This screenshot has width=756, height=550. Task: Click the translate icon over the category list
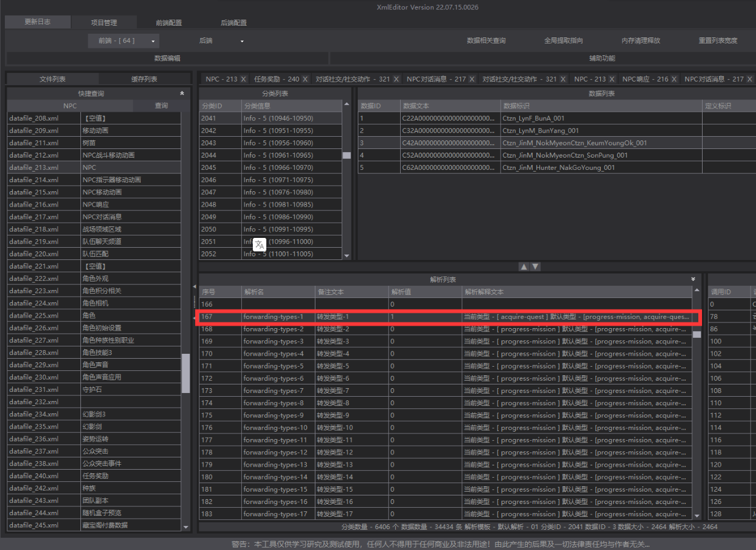[x=260, y=245]
